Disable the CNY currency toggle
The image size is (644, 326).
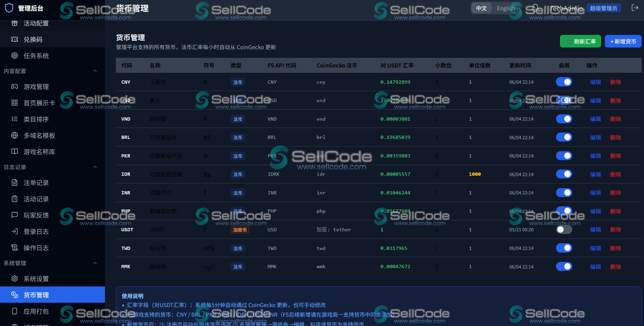tap(564, 82)
